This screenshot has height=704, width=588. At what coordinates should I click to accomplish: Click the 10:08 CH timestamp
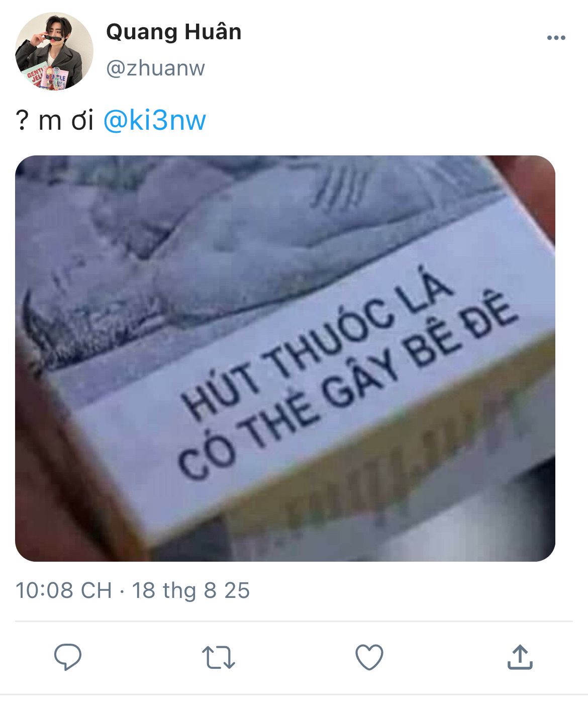click(x=64, y=590)
